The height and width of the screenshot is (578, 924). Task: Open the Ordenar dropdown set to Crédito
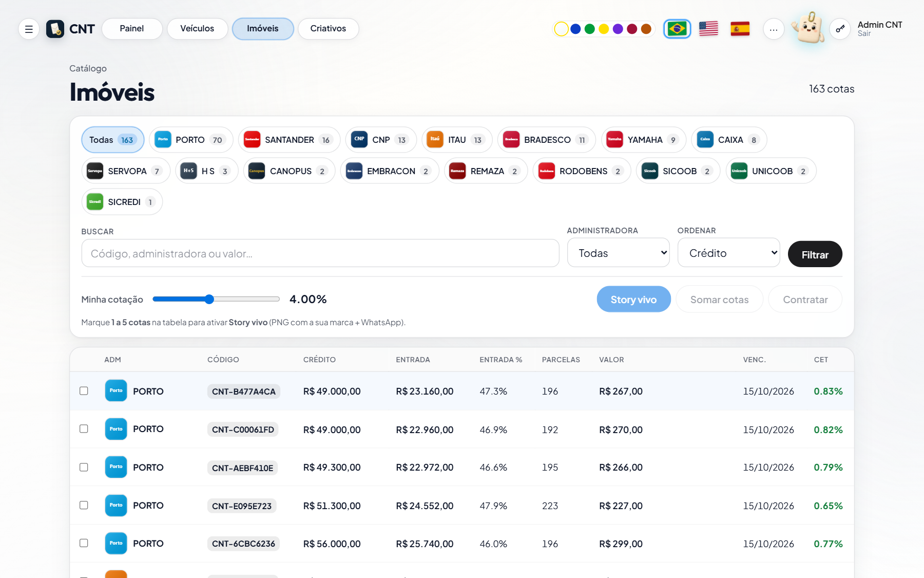click(729, 253)
